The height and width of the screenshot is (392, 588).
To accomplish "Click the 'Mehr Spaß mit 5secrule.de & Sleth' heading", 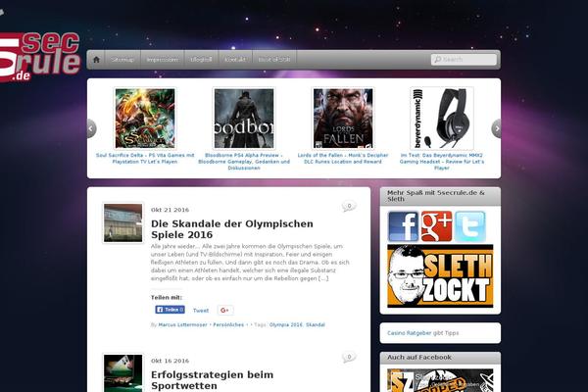I will 436,196.
